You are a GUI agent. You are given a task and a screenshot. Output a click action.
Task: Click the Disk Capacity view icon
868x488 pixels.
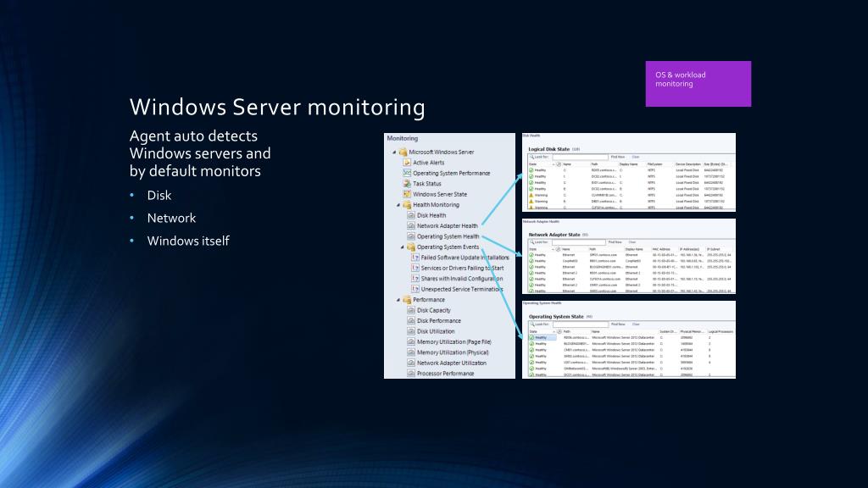pos(411,310)
